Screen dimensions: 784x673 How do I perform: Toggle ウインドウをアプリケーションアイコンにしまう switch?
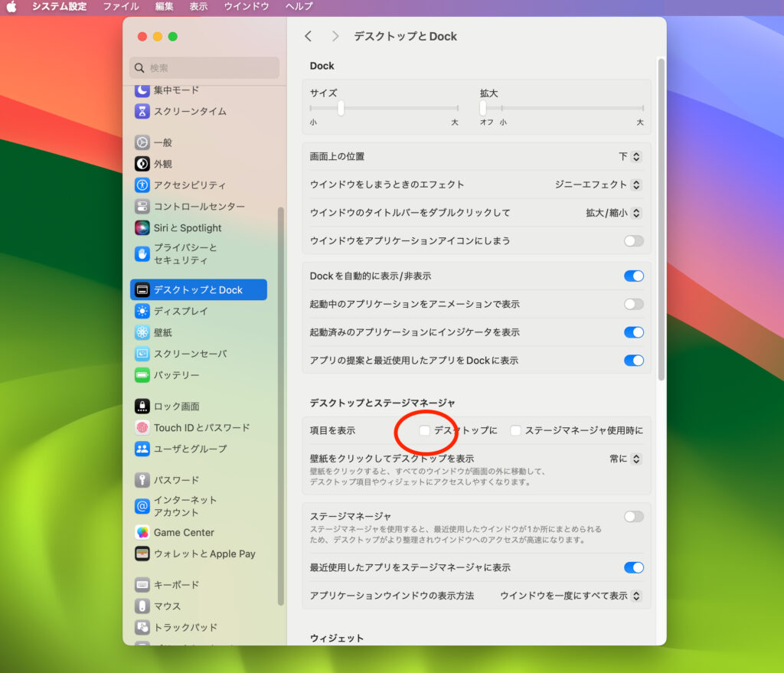coord(633,241)
